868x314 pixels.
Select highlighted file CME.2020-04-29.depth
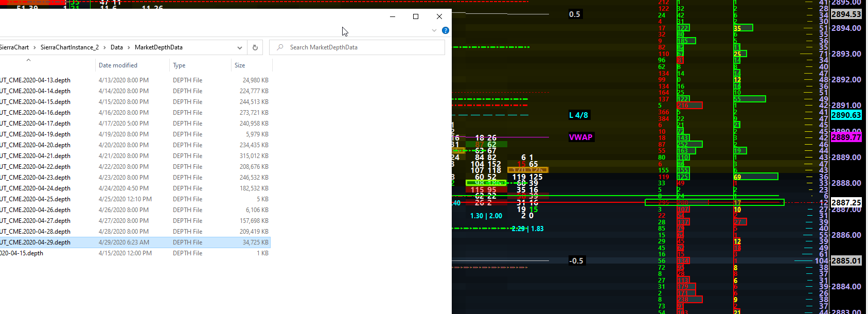pos(36,242)
